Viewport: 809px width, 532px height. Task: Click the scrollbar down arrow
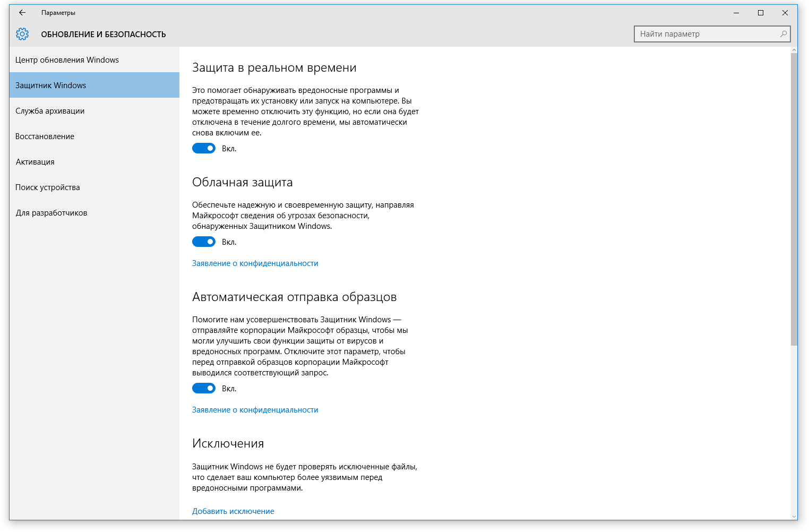coord(794,517)
